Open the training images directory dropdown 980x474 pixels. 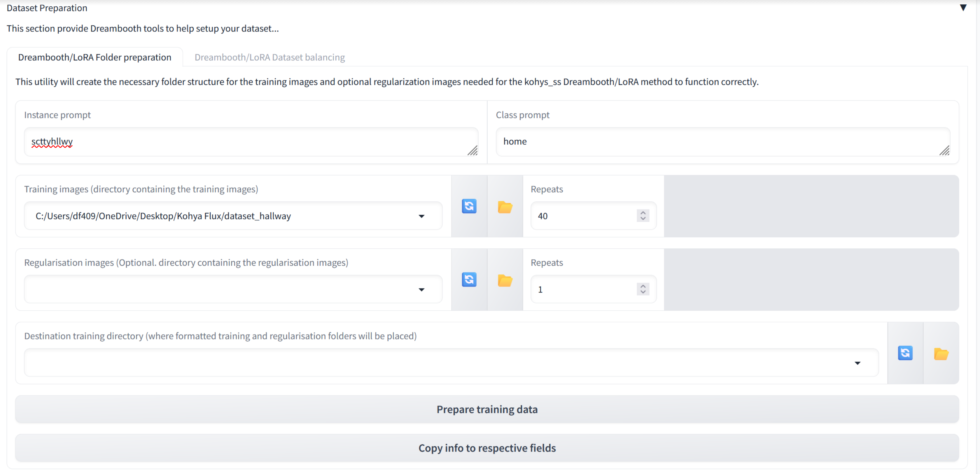(x=421, y=216)
